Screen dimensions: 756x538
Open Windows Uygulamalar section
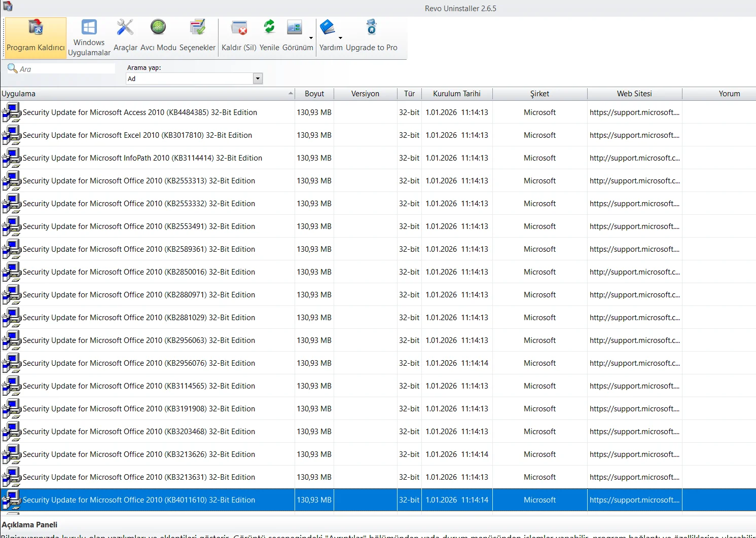point(89,37)
